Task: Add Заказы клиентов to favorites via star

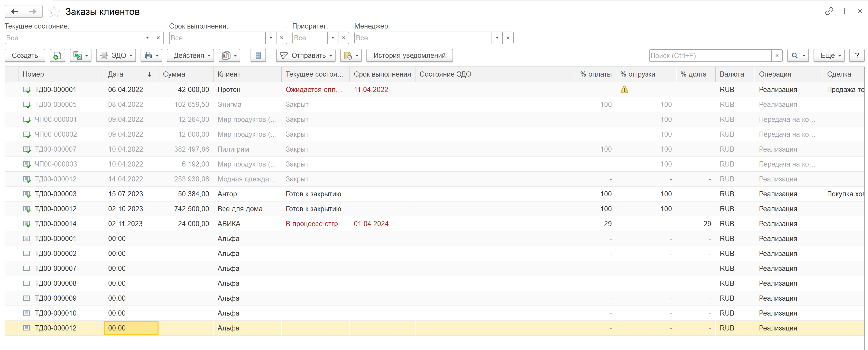Action: click(54, 12)
